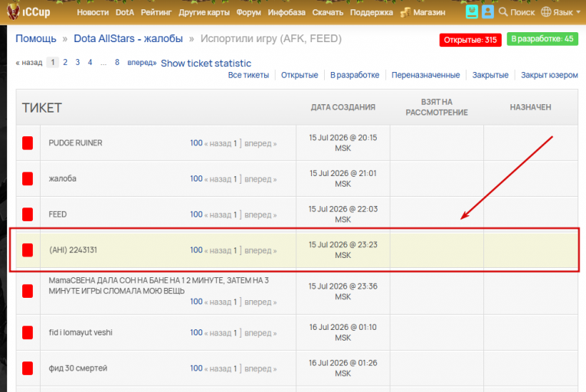The width and height of the screenshot is (586, 392).
Task: Click the ВЗЯТ НА РАССМОТРЕНИЕ column header
Action: [x=437, y=107]
